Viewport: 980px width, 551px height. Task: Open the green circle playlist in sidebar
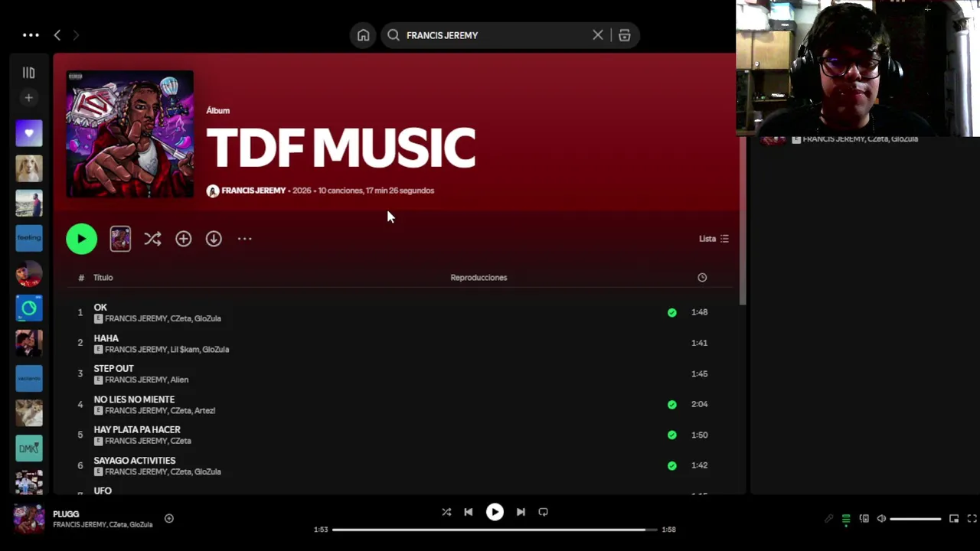[x=29, y=308]
